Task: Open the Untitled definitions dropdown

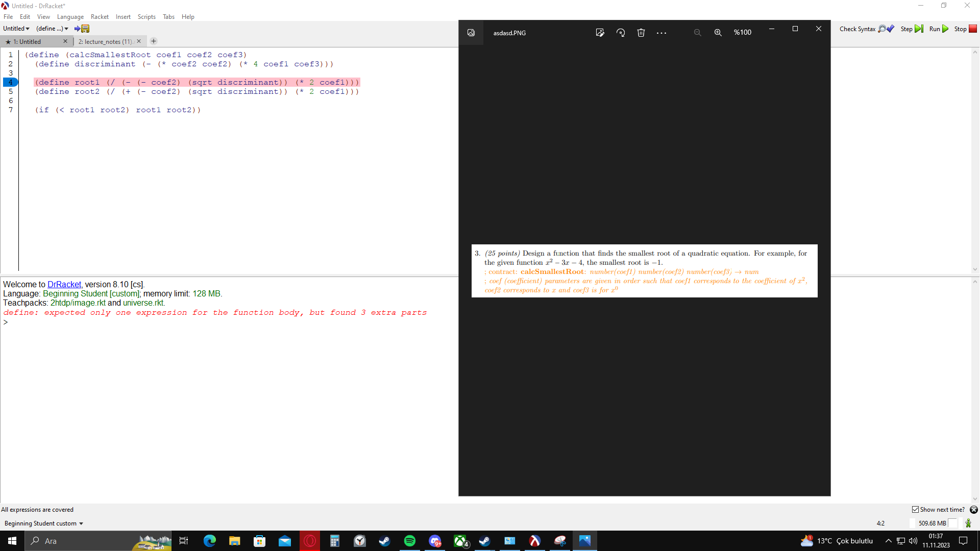Action: pyautogui.click(x=16, y=28)
